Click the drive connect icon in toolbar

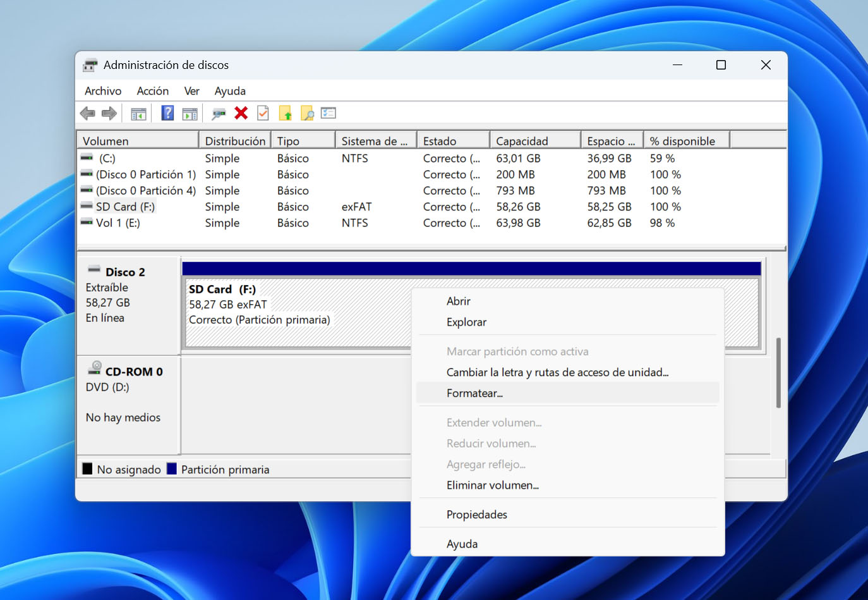pos(219,114)
